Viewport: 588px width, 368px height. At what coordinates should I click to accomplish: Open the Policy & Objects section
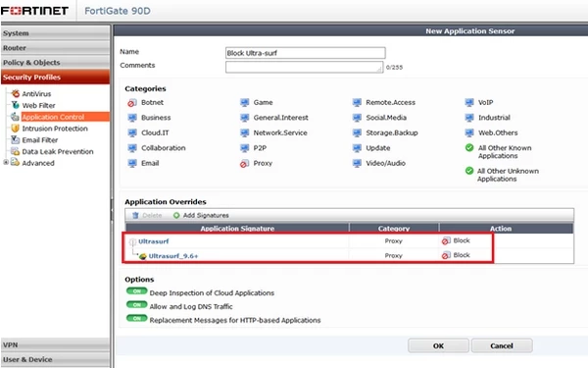[x=56, y=63]
